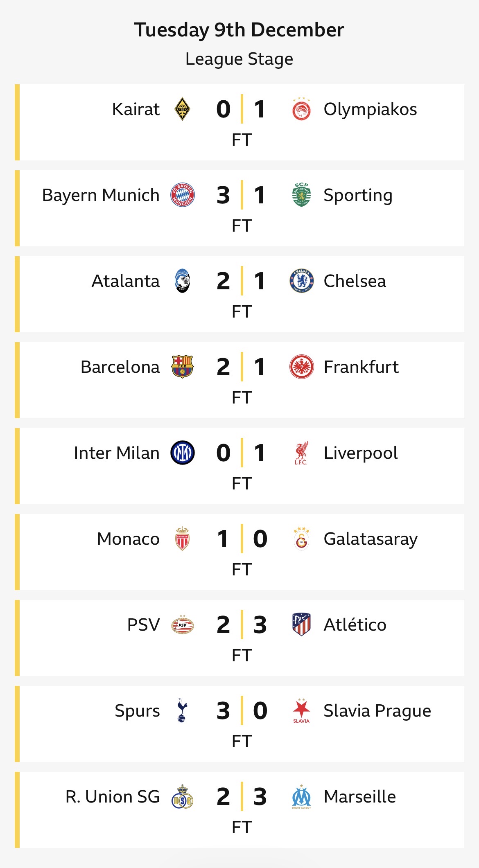Select the Inter Milan logo

point(182,453)
